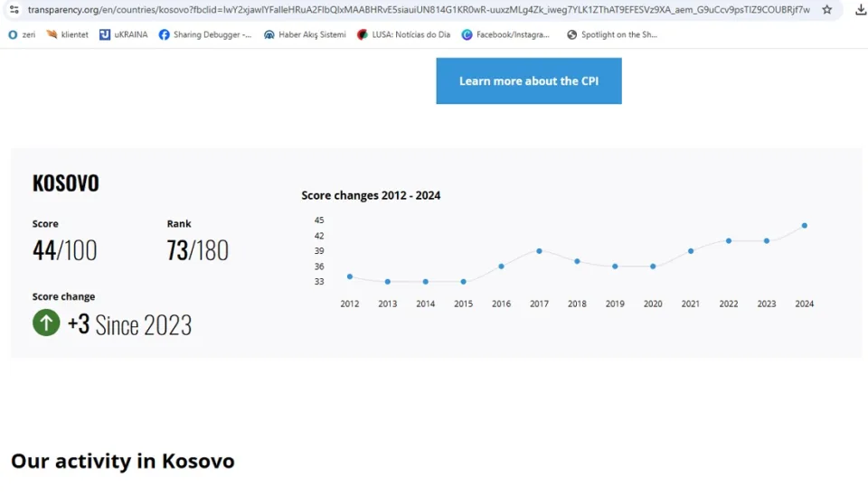The width and height of the screenshot is (868, 496).
Task: Click the 'Score changes 2012 - 2024' chart title
Action: (371, 195)
